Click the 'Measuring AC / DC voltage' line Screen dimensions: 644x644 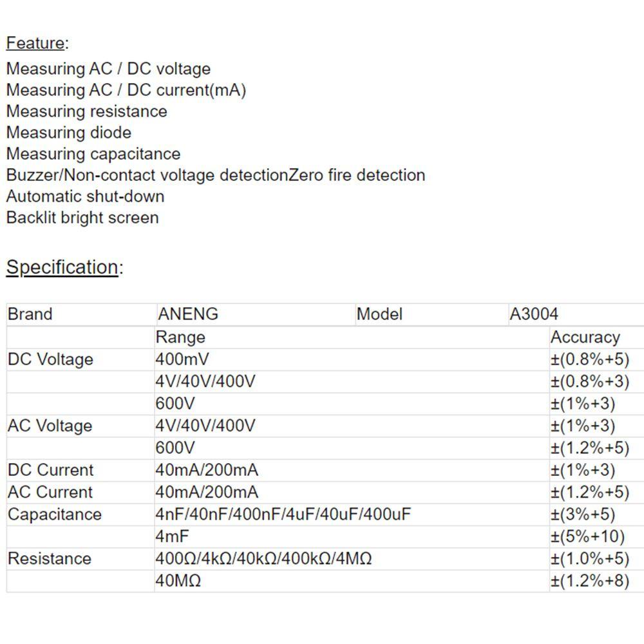tap(108, 69)
